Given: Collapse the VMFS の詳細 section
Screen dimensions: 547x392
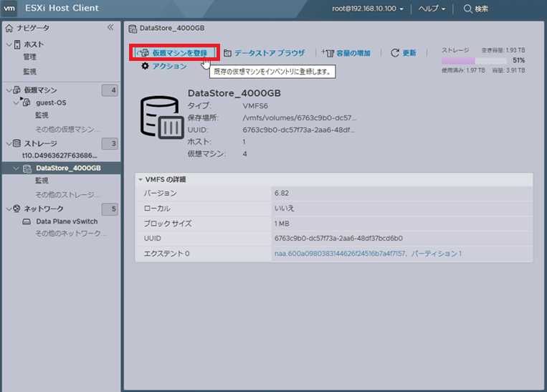Looking at the screenshot, I should tap(141, 180).
